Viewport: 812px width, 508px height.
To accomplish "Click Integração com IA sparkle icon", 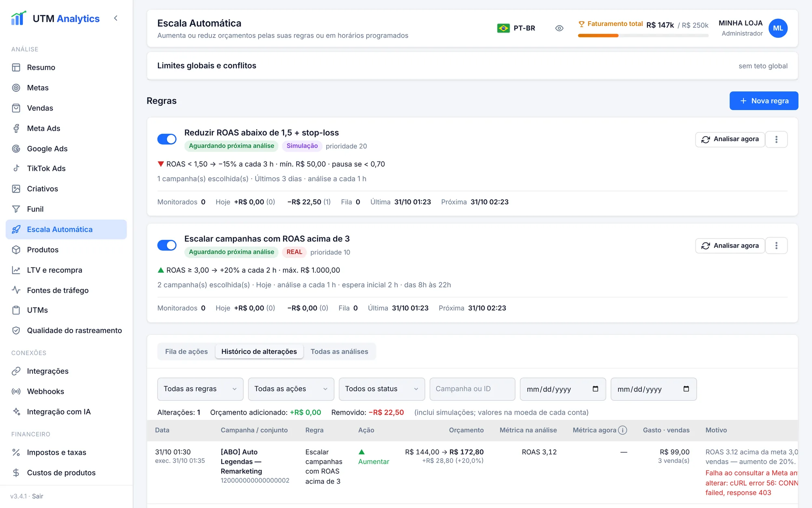I will (x=16, y=412).
